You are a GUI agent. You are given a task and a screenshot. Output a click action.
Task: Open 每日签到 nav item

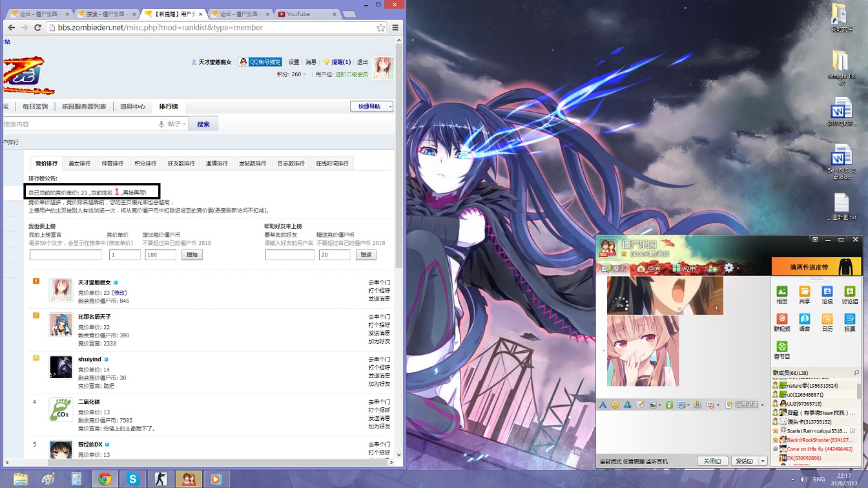pyautogui.click(x=35, y=107)
